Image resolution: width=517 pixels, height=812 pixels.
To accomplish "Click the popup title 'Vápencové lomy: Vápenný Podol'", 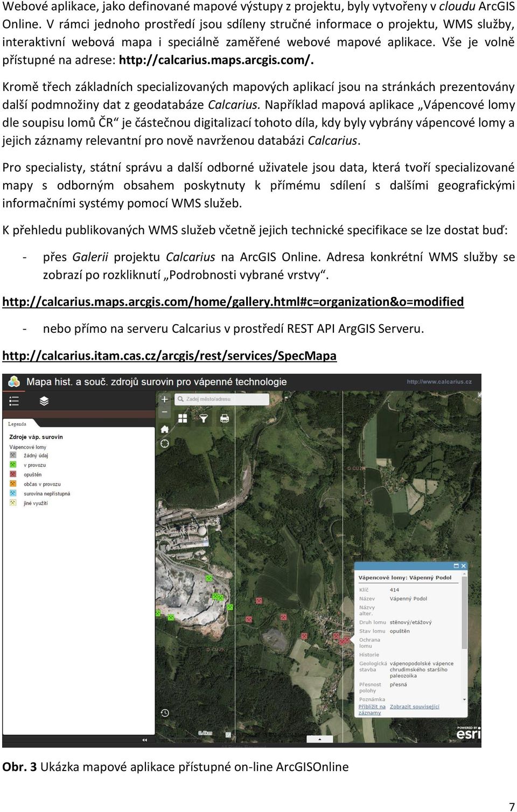I will tap(405, 577).
